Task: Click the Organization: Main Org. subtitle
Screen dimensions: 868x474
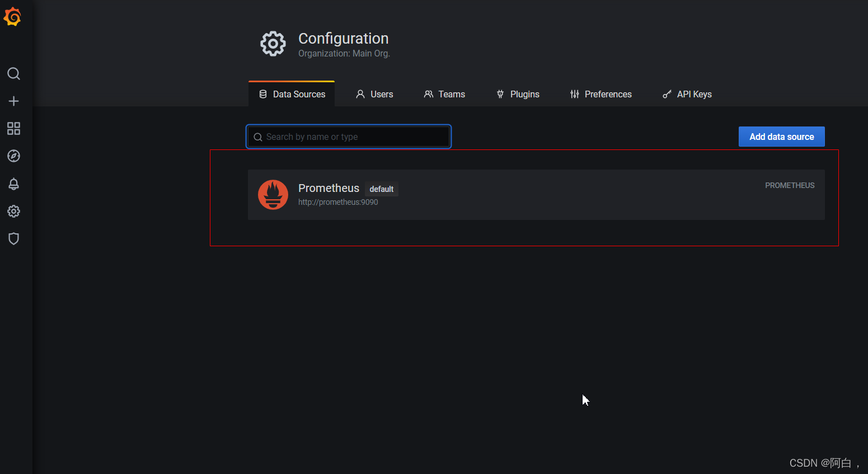Action: (x=344, y=54)
